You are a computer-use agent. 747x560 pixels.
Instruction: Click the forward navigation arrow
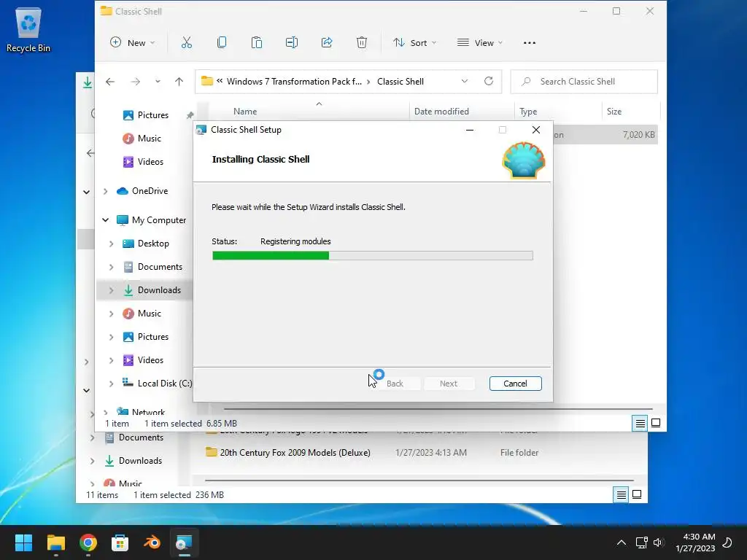(x=136, y=82)
